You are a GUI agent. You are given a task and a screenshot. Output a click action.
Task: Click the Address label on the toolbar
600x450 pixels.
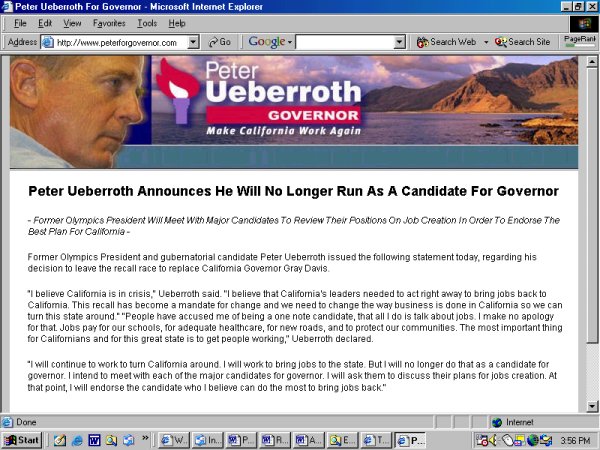[x=23, y=42]
